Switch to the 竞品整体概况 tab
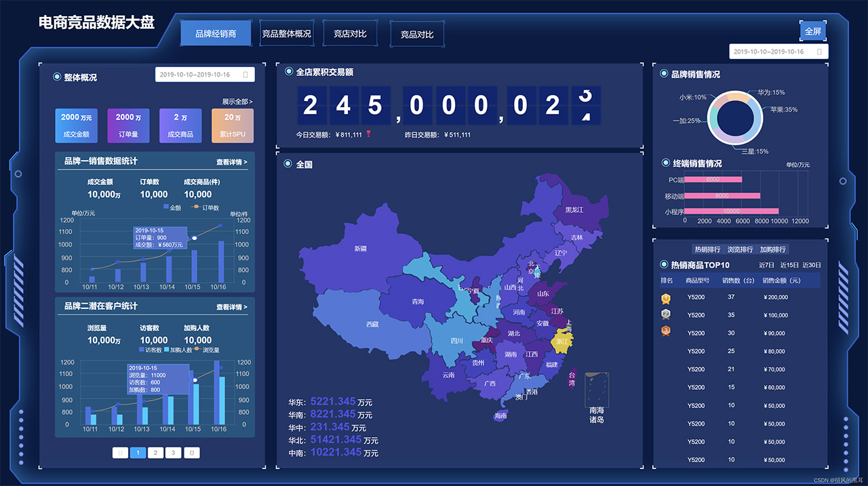The height and width of the screenshot is (486, 868). tap(286, 33)
